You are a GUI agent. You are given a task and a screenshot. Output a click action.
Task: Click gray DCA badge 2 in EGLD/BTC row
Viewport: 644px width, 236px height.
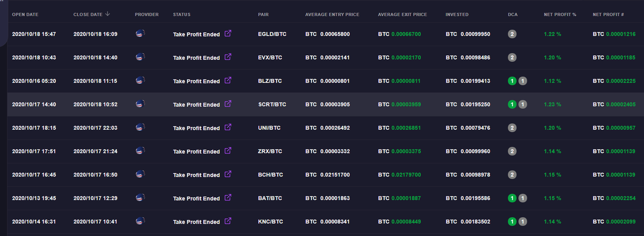pyautogui.click(x=513, y=34)
